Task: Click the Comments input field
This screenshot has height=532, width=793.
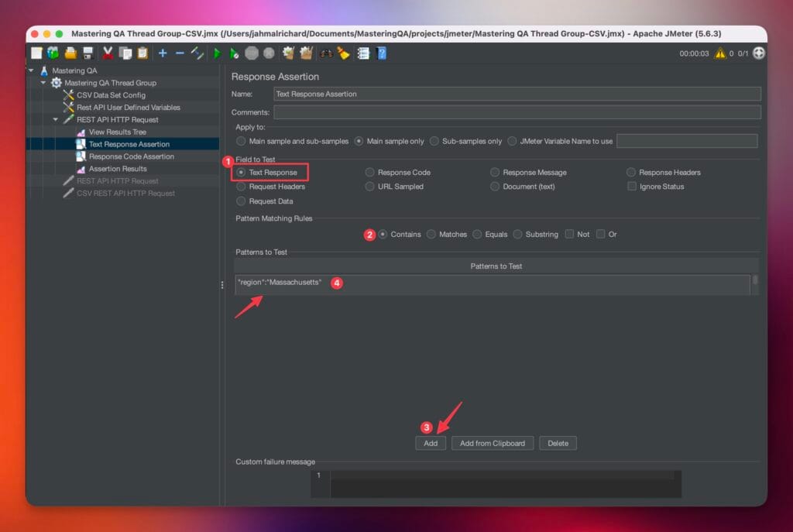Action: [x=517, y=112]
